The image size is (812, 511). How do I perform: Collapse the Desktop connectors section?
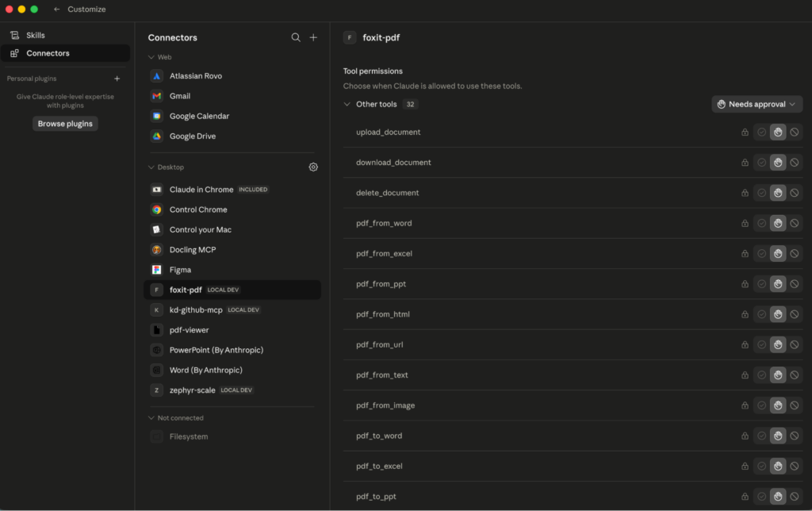tap(151, 167)
